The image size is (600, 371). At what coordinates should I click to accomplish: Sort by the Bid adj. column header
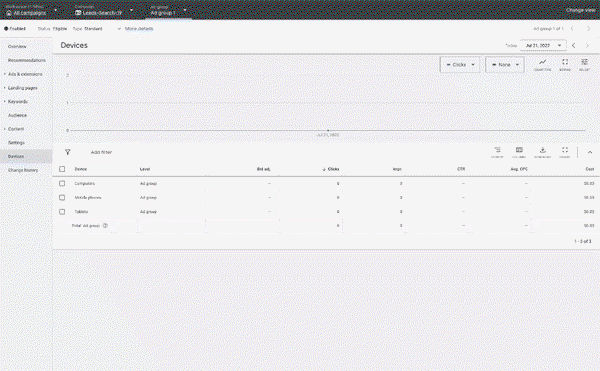[x=264, y=169]
